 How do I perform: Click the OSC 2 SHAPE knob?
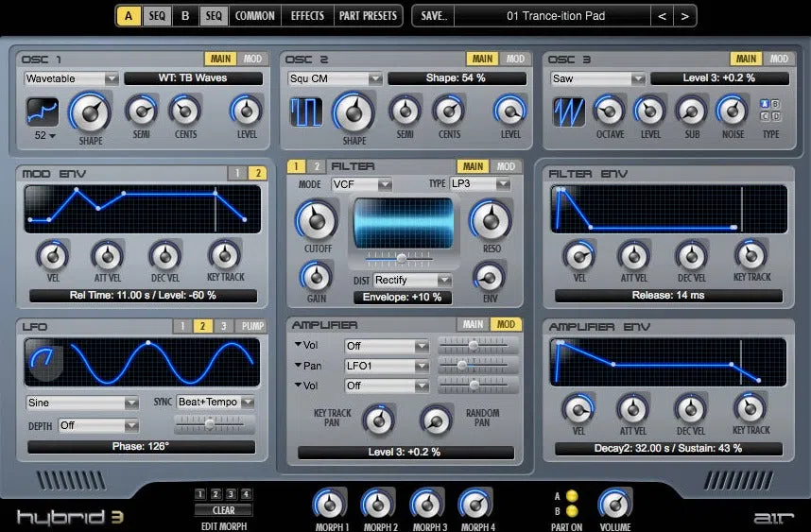[354, 112]
